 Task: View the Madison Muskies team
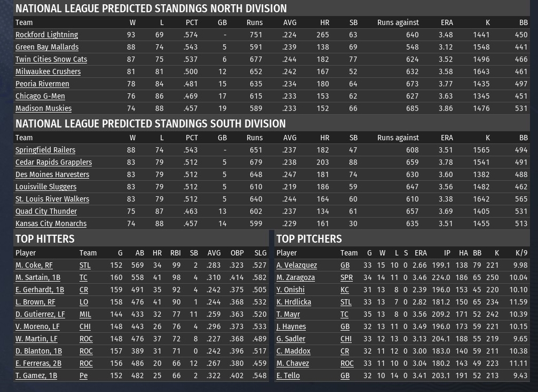(43, 108)
